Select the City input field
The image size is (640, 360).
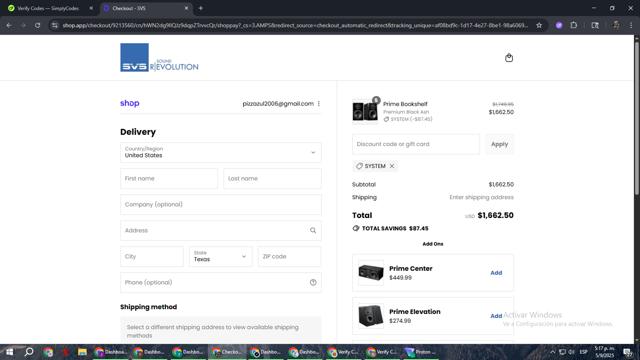click(x=152, y=256)
